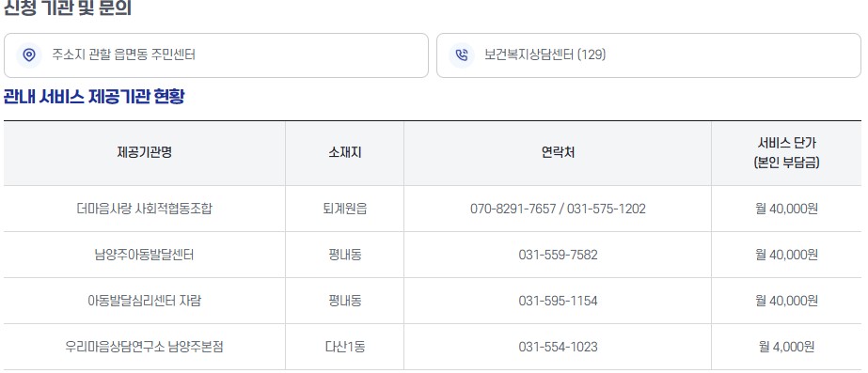Click phone number 031-559-7582
The height and width of the screenshot is (373, 868).
pyautogui.click(x=558, y=256)
